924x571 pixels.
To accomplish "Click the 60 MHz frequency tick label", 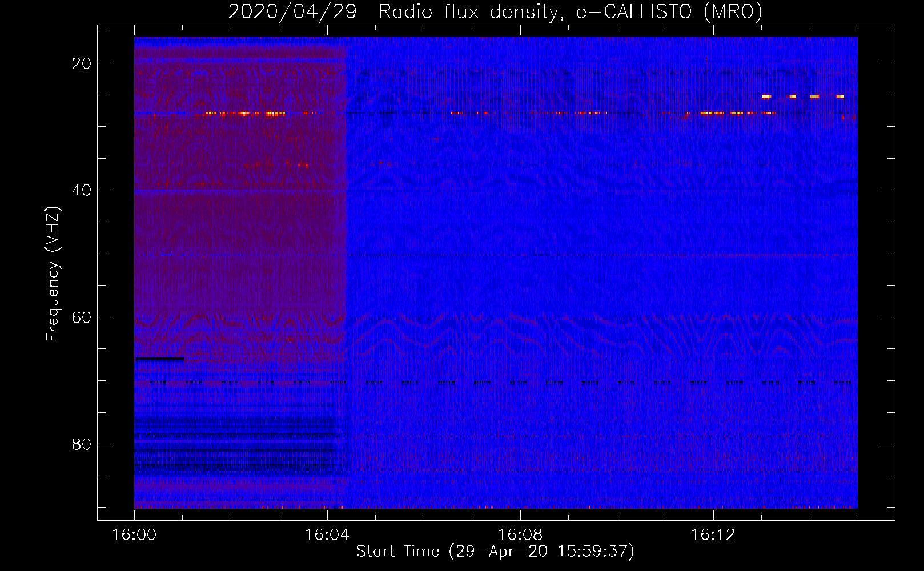I will (82, 317).
